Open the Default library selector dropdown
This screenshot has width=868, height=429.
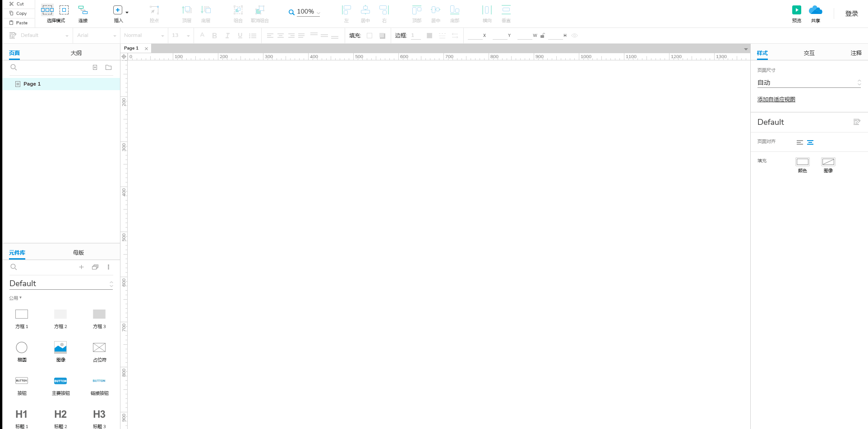pyautogui.click(x=61, y=283)
